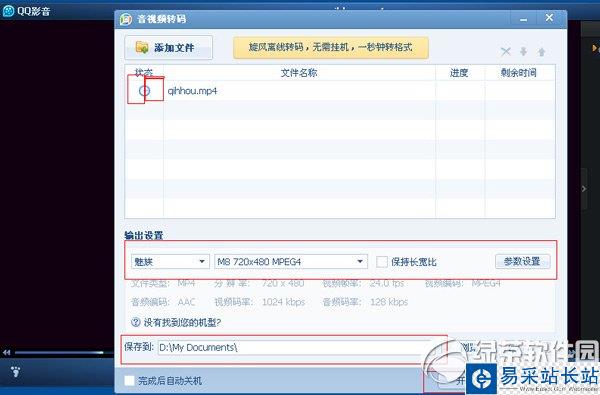The width and height of the screenshot is (600, 395).
Task: Close the 音视频转码 dialog
Action: click(x=549, y=18)
